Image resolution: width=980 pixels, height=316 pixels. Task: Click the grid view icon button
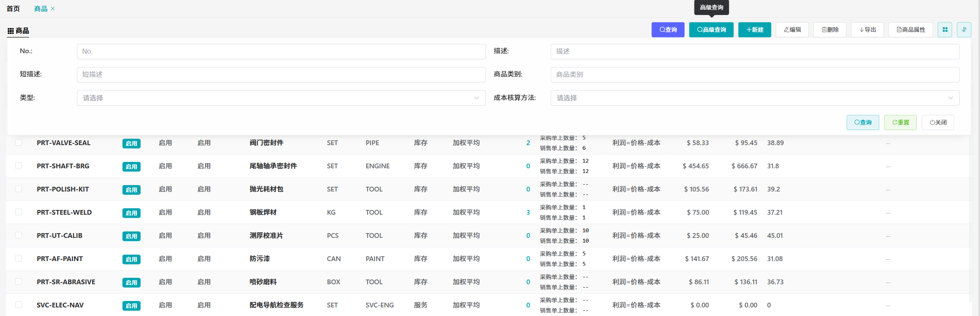[944, 30]
